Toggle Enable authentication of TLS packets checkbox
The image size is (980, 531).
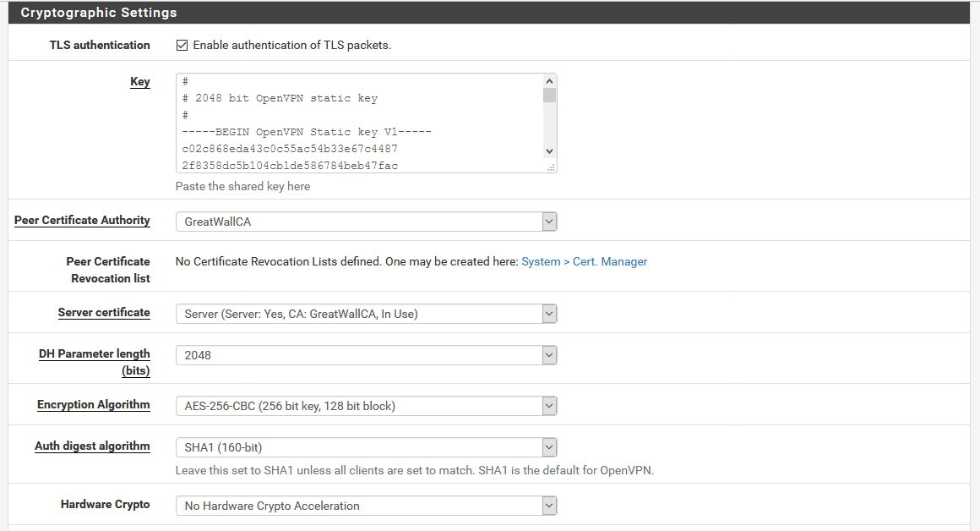tap(182, 45)
